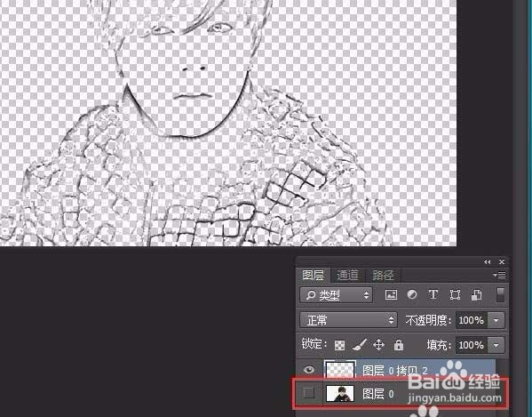
Task: Filter layers by shape icon
Action: pyautogui.click(x=455, y=294)
